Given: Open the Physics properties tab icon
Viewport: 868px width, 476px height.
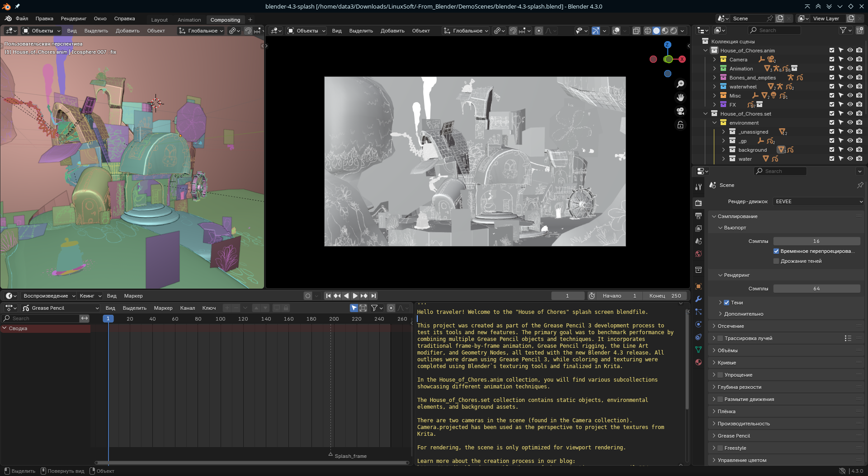Looking at the screenshot, I should coord(698,324).
